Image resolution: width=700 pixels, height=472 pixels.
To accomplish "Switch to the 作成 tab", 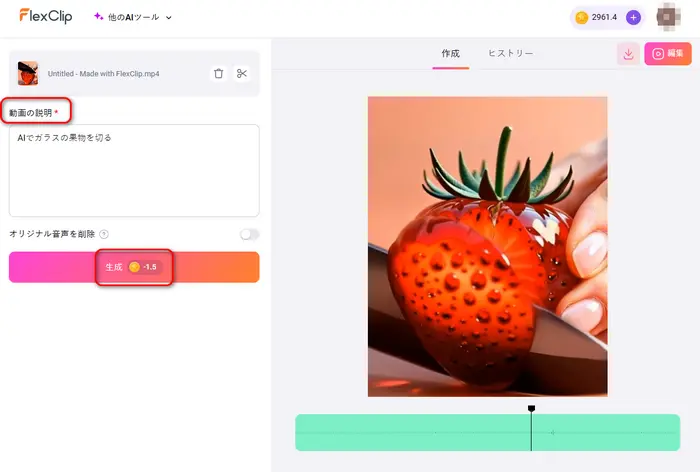I will tap(450, 54).
